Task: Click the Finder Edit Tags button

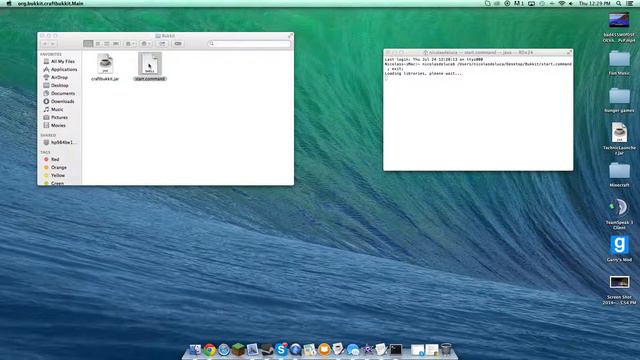Action: [x=178, y=44]
